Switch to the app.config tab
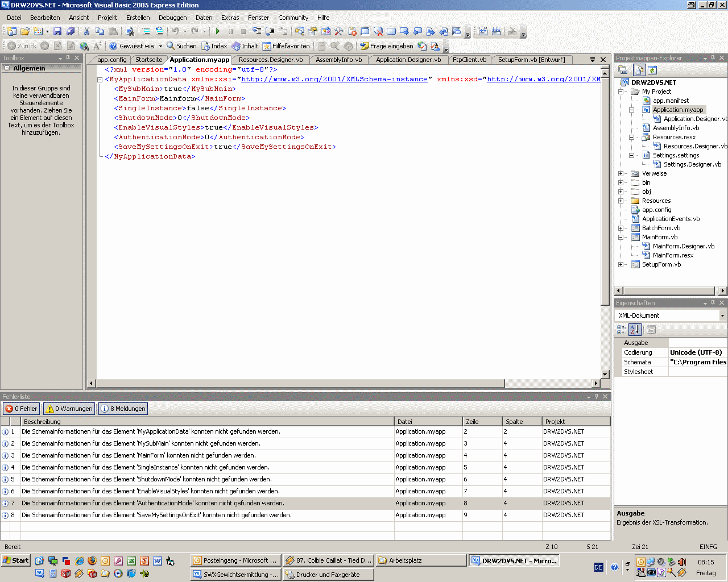The image size is (728, 582). [x=111, y=60]
